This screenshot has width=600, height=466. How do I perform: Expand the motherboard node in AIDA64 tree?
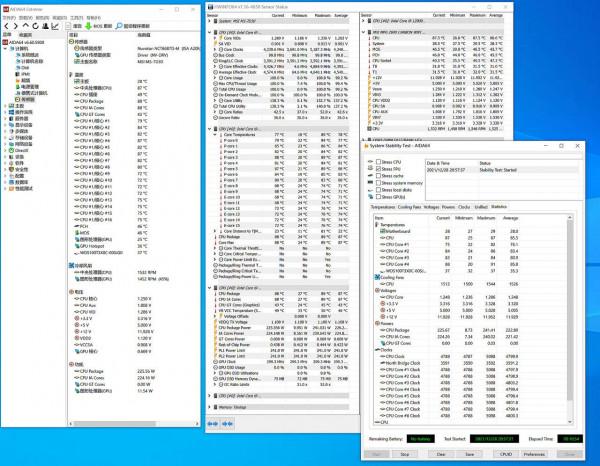tap(4, 106)
